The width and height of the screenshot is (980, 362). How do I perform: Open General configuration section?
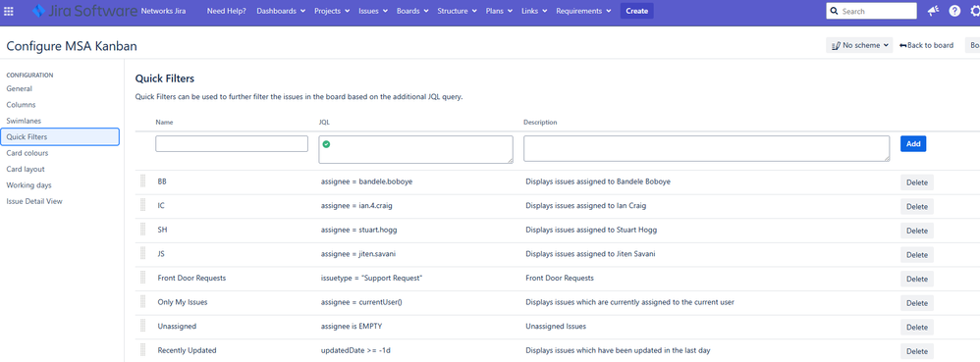click(x=20, y=88)
